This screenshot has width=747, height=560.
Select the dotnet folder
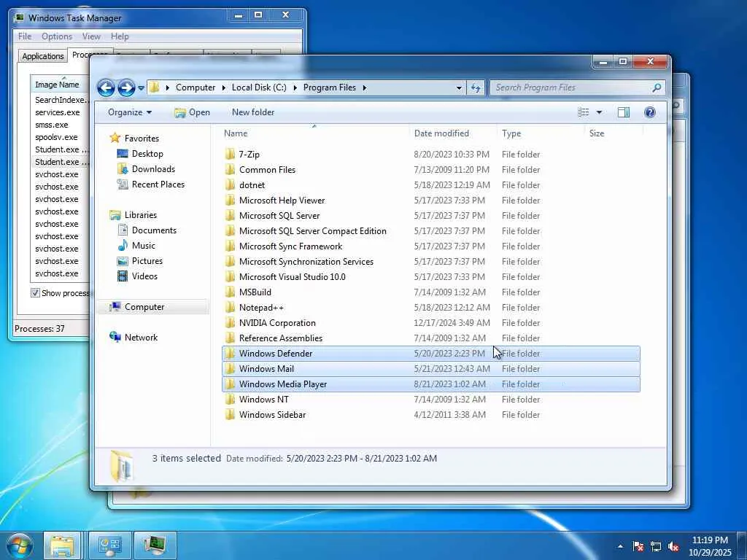[252, 184]
